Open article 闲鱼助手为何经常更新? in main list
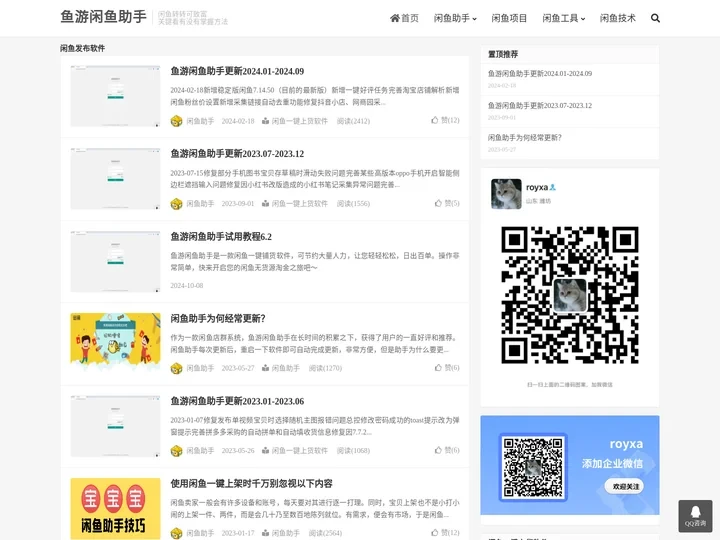The image size is (720, 540). 218,319
